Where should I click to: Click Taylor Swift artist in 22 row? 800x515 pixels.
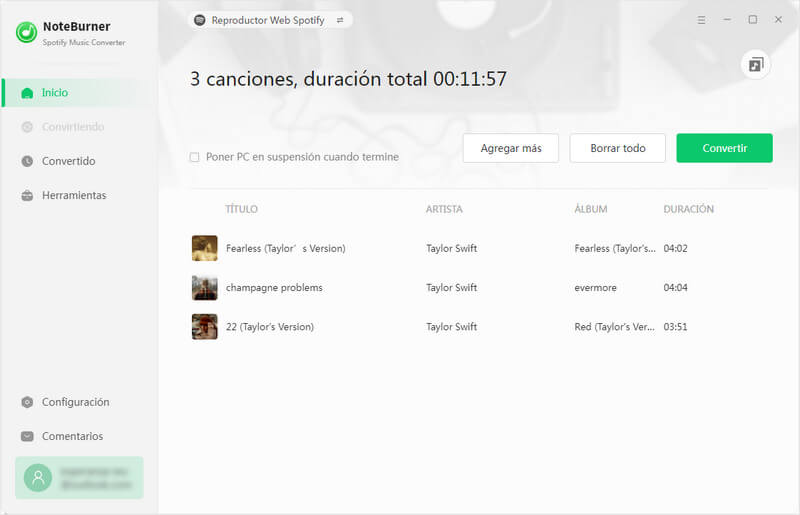pyautogui.click(x=452, y=327)
